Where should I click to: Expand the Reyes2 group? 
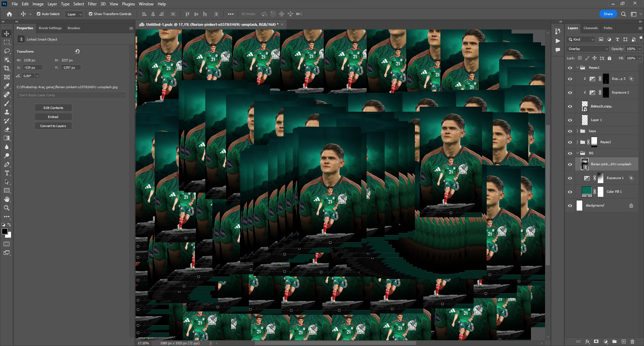point(577,142)
